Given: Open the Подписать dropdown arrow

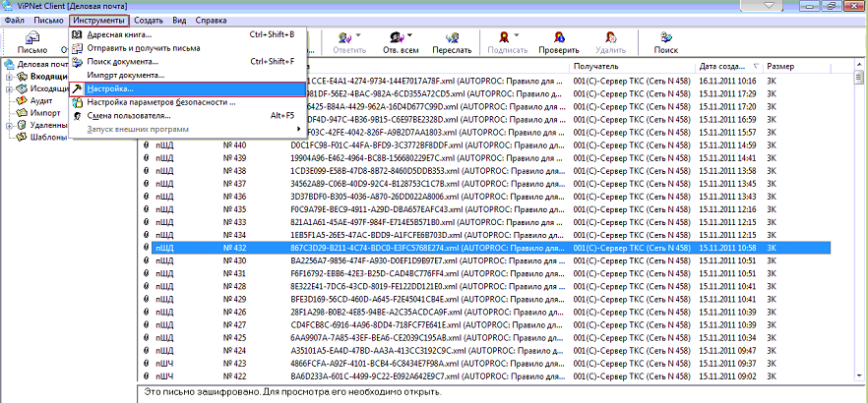Looking at the screenshot, I should click(x=516, y=35).
